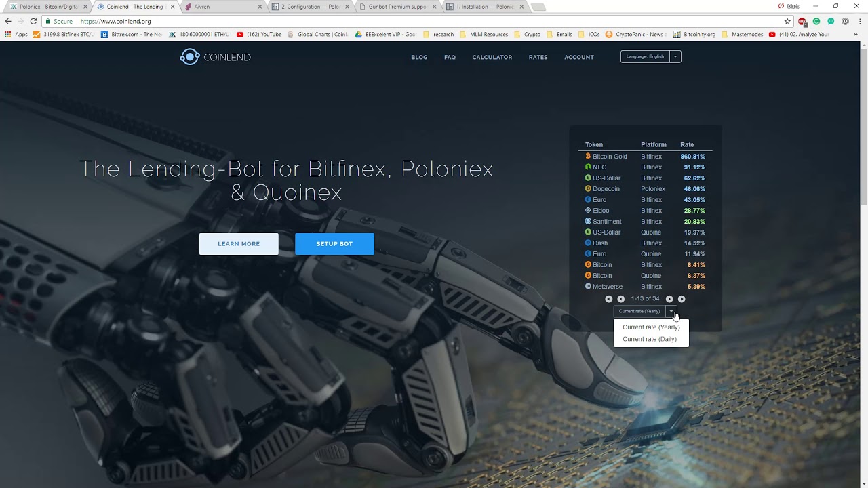Viewport: 868px width, 488px height.
Task: Close the Poloniex - Bitcoin/Digital tab
Action: [x=85, y=7]
